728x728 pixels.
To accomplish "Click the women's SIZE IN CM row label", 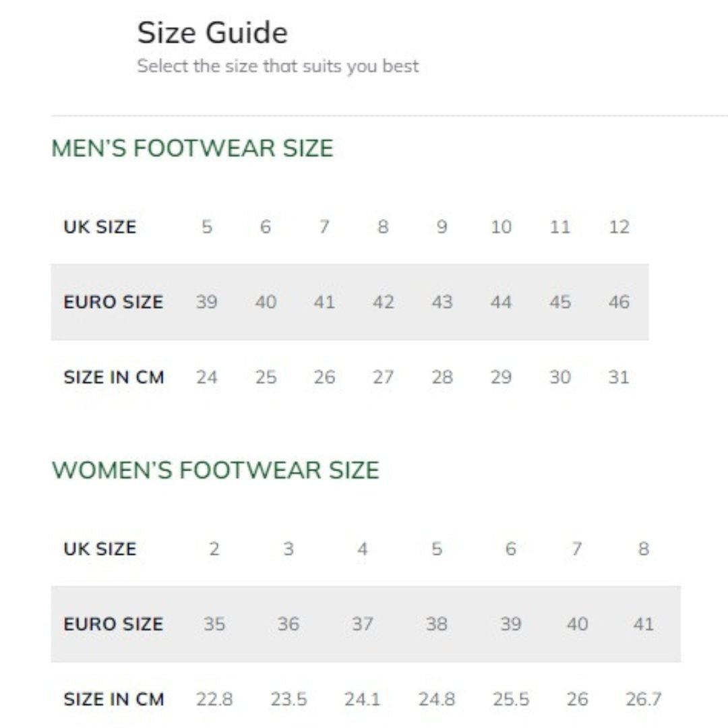I will point(113,699).
